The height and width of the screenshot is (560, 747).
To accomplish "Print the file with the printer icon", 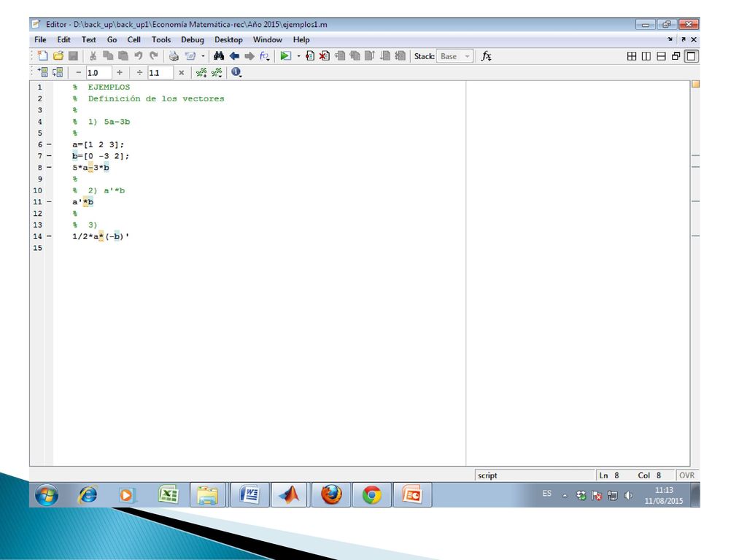I will (x=174, y=55).
